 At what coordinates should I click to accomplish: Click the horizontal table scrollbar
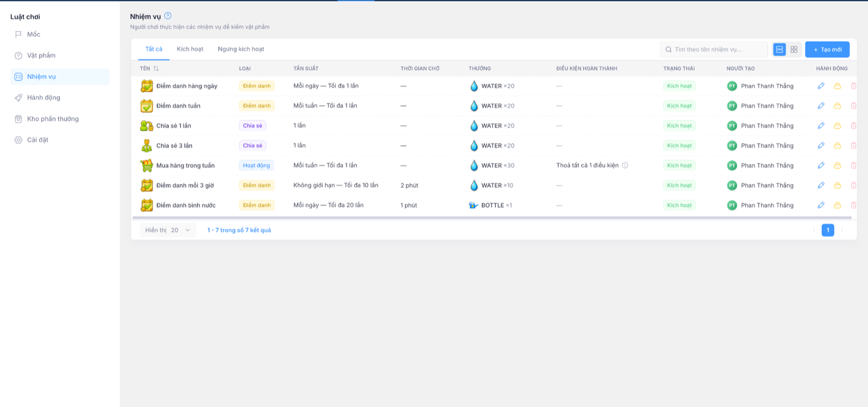492,218
